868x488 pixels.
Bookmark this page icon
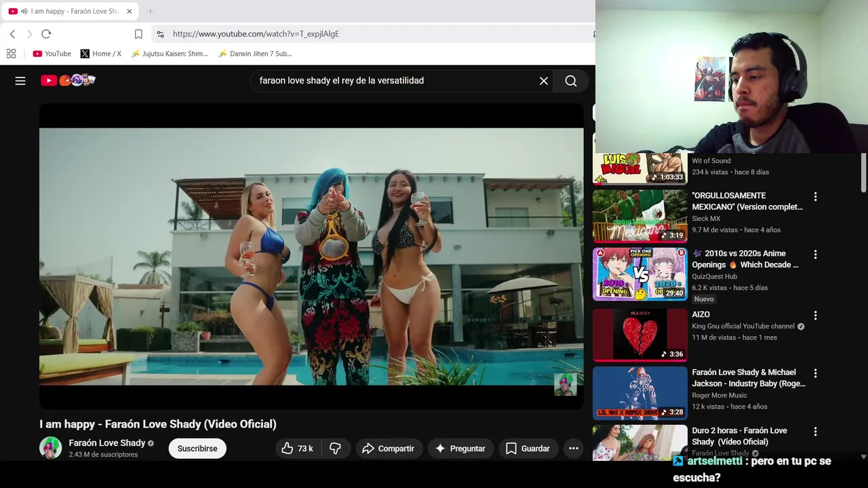pos(138,34)
